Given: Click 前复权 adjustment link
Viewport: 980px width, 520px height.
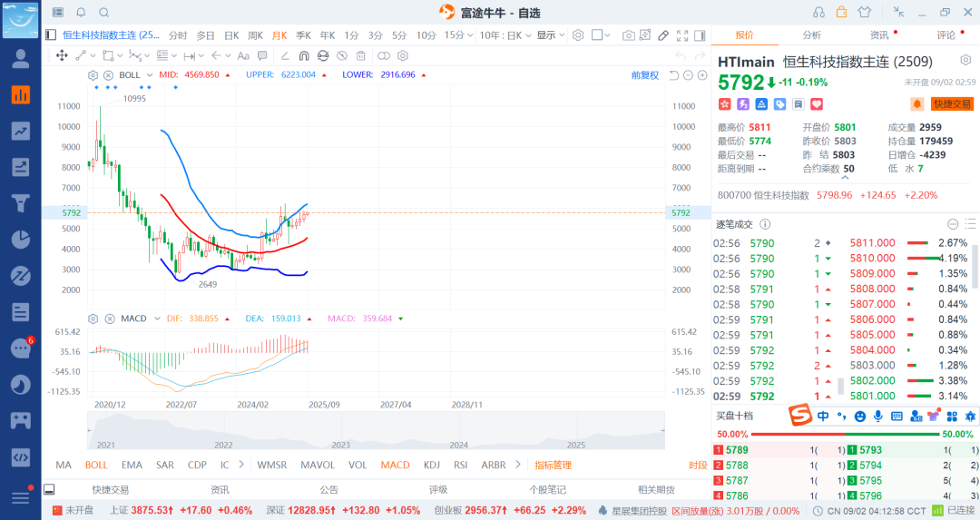Looking at the screenshot, I should click(x=646, y=75).
